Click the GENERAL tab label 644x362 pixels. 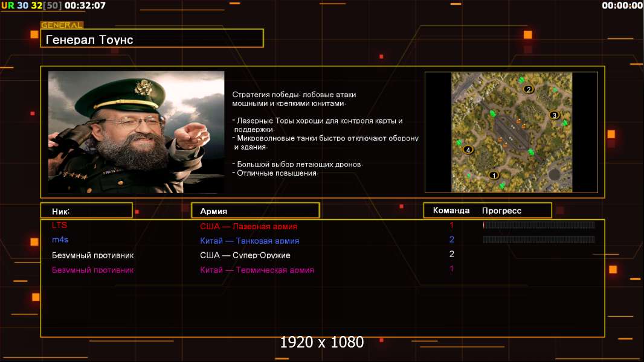click(62, 25)
